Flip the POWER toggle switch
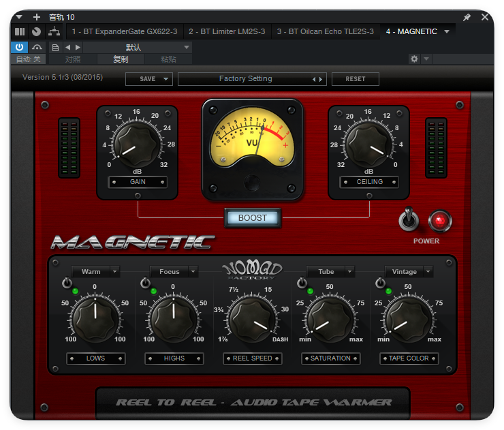The height and width of the screenshot is (430, 504). 409,219
